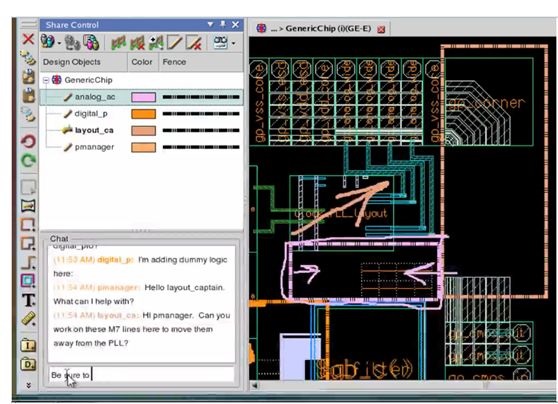The image size is (558, 404).
Task: Click the gp_corner cell label in layout
Action: click(x=486, y=104)
